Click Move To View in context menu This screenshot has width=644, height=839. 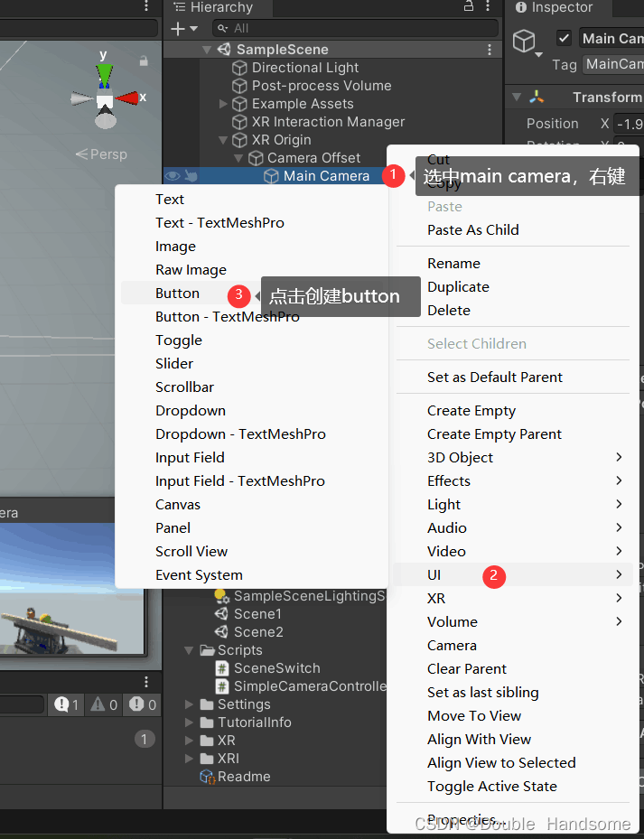click(474, 716)
